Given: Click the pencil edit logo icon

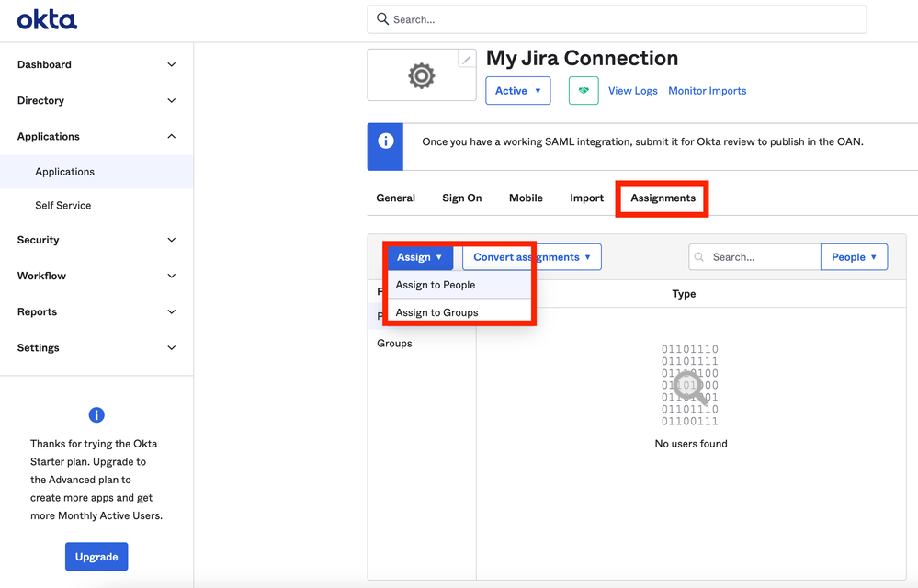Looking at the screenshot, I should click(x=467, y=59).
